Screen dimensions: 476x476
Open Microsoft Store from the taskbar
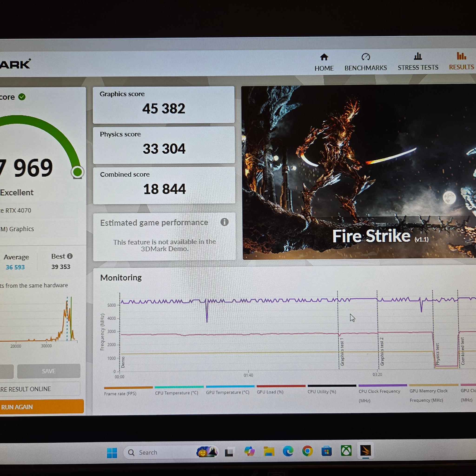[x=327, y=451]
